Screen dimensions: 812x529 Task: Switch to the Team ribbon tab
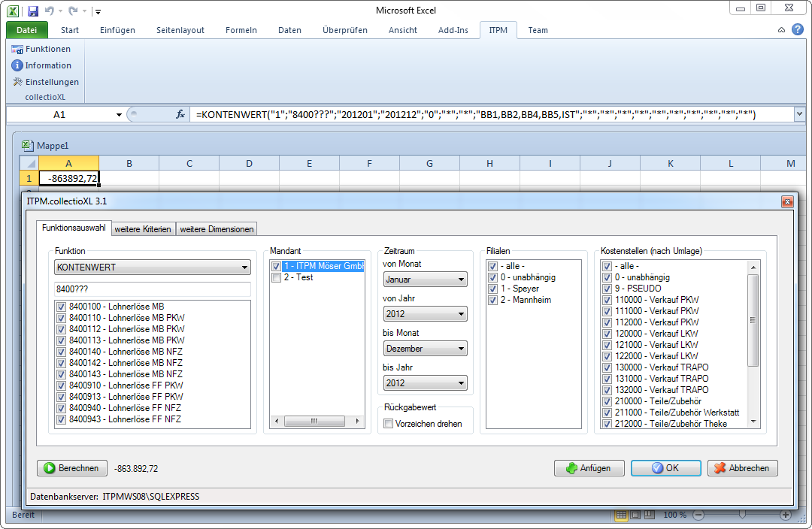tap(538, 30)
